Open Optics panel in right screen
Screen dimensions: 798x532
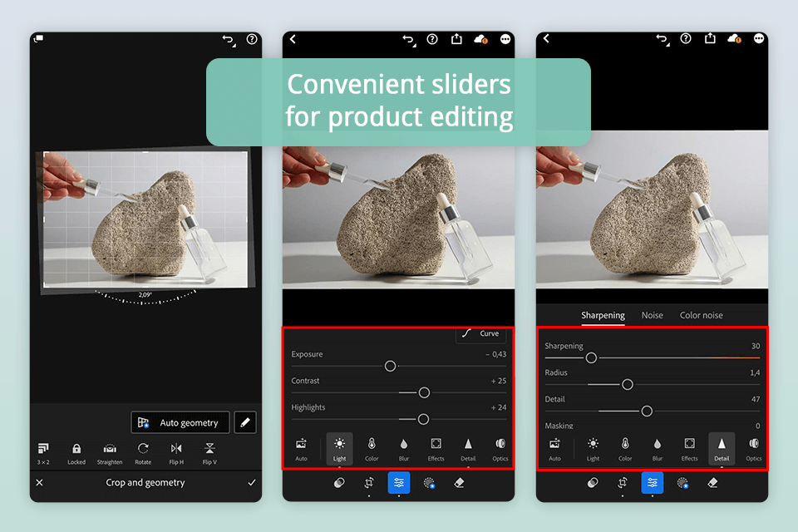pos(754,449)
